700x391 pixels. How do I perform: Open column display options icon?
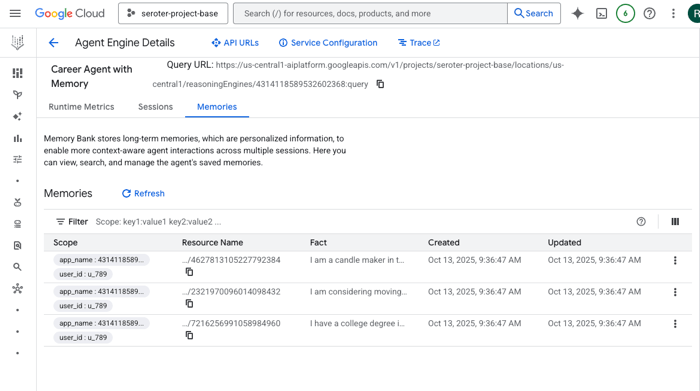pos(675,221)
